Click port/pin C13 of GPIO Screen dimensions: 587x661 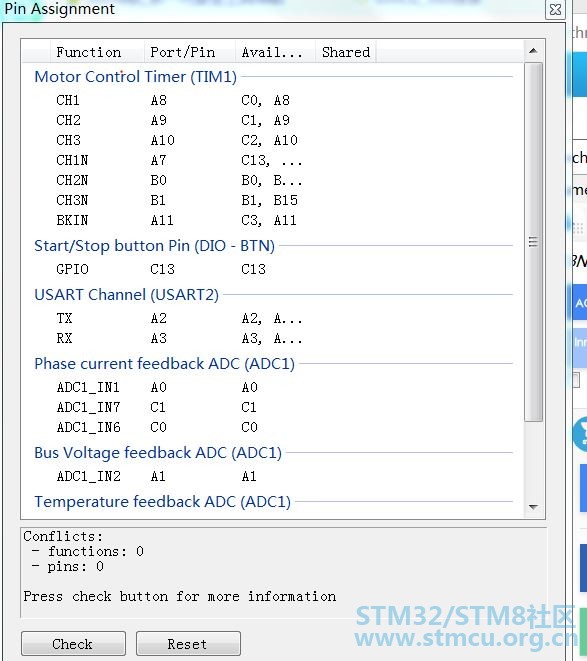tap(162, 269)
